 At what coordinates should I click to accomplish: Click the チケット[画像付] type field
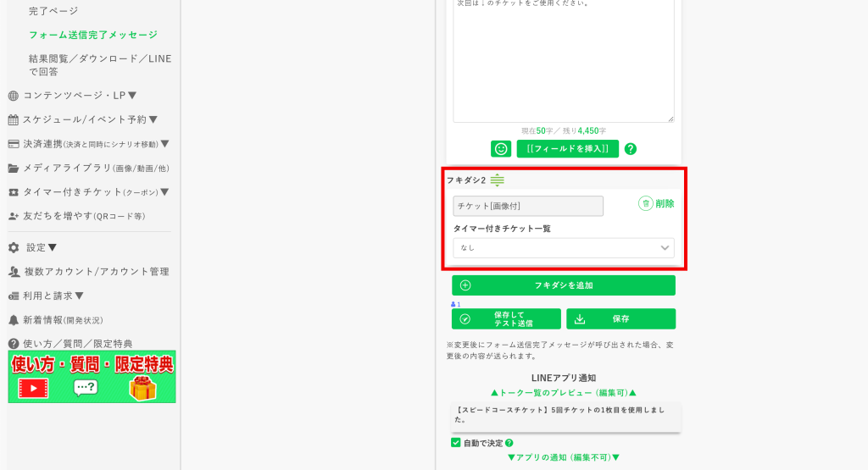tap(528, 206)
